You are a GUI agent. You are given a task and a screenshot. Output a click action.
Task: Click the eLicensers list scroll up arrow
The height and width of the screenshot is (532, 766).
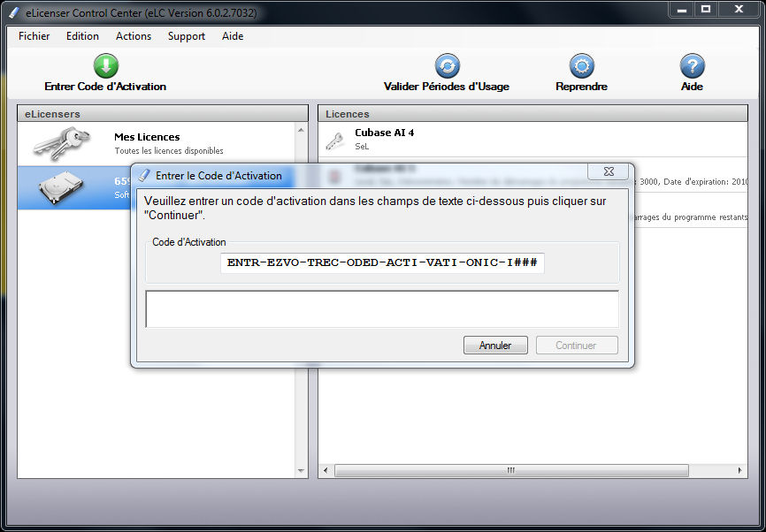click(x=301, y=130)
